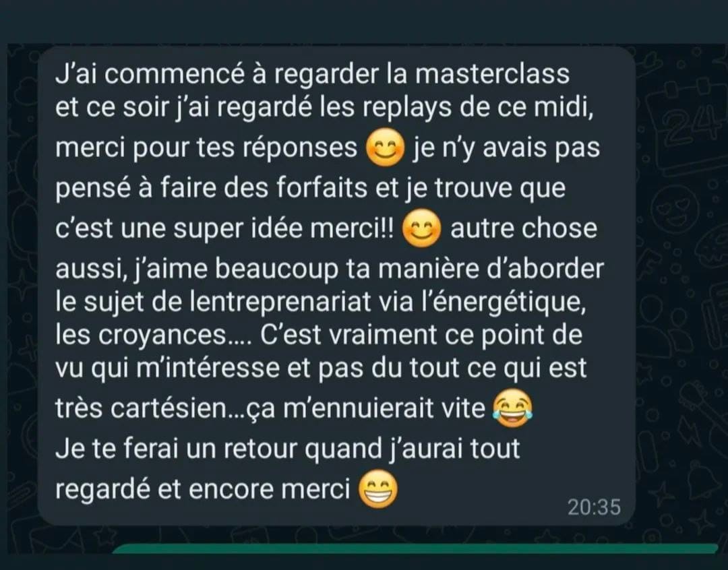Image resolution: width=728 pixels, height=570 pixels.
Task: Tap the smiling emoji after "réponses"
Action: pos(385,148)
